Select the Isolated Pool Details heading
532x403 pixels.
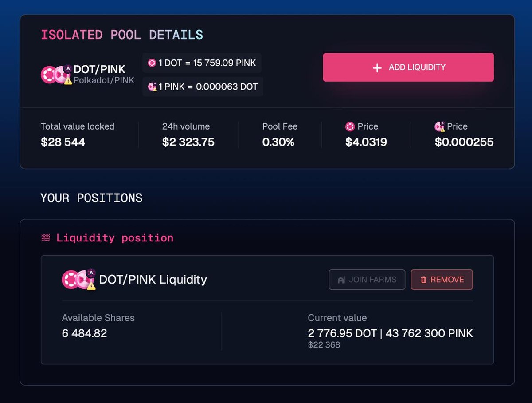coord(122,35)
